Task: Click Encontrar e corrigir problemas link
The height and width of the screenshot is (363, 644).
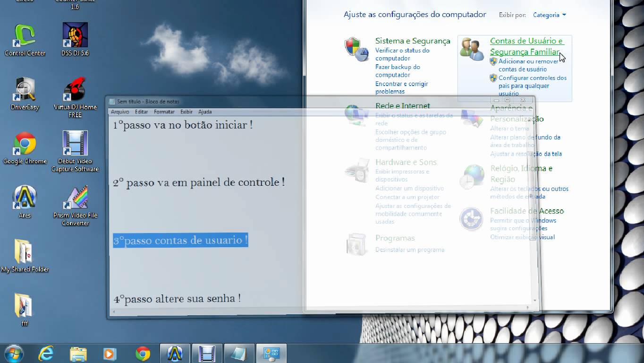Action: click(401, 87)
